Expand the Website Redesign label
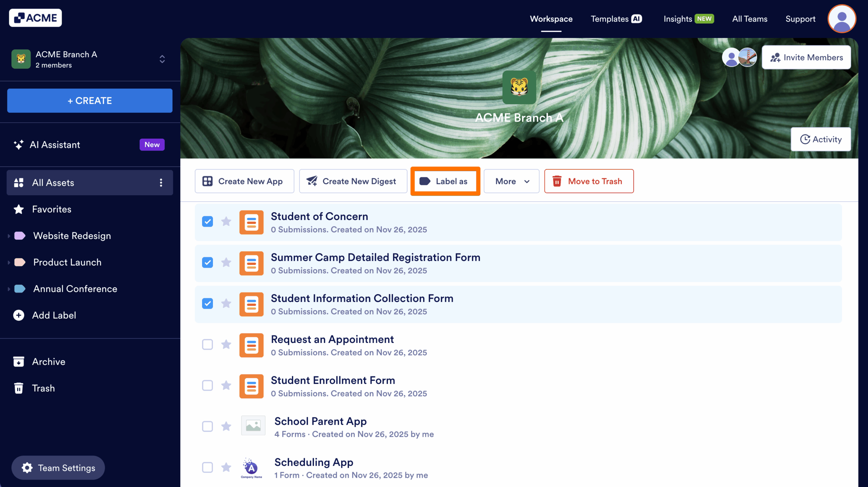 (9, 236)
